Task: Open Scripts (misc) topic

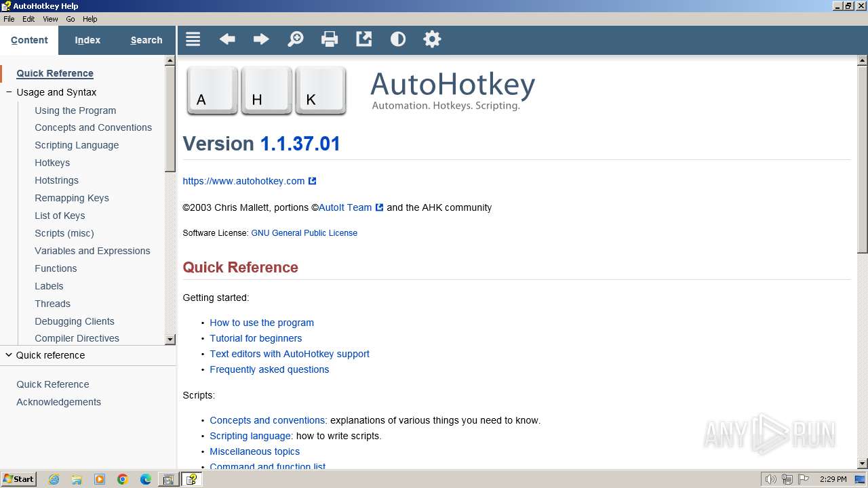Action: [x=64, y=233]
